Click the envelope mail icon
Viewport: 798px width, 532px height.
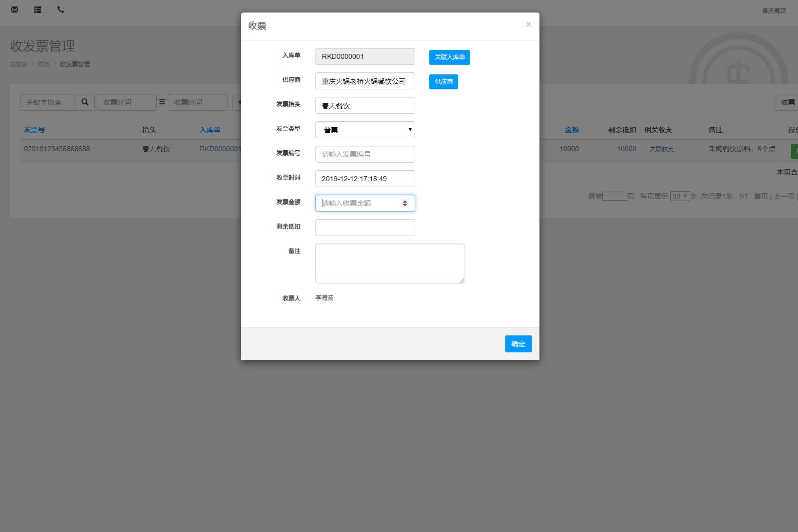tap(14, 9)
